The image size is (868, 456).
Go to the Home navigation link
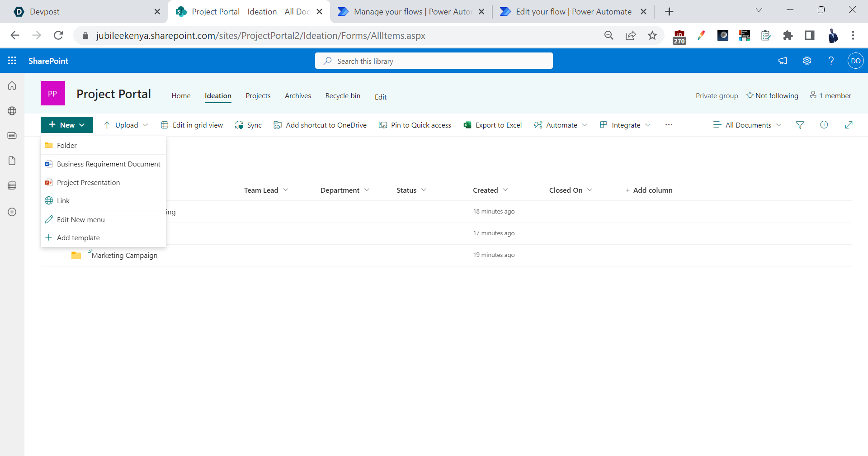tap(181, 95)
